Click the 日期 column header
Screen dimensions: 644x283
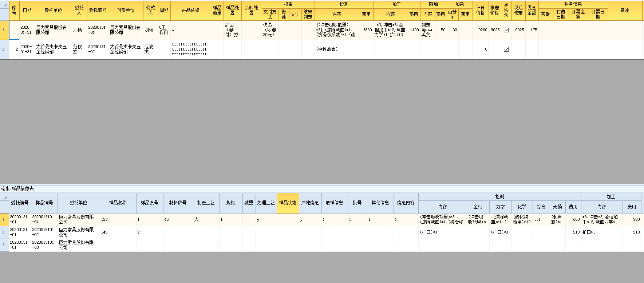(27, 10)
